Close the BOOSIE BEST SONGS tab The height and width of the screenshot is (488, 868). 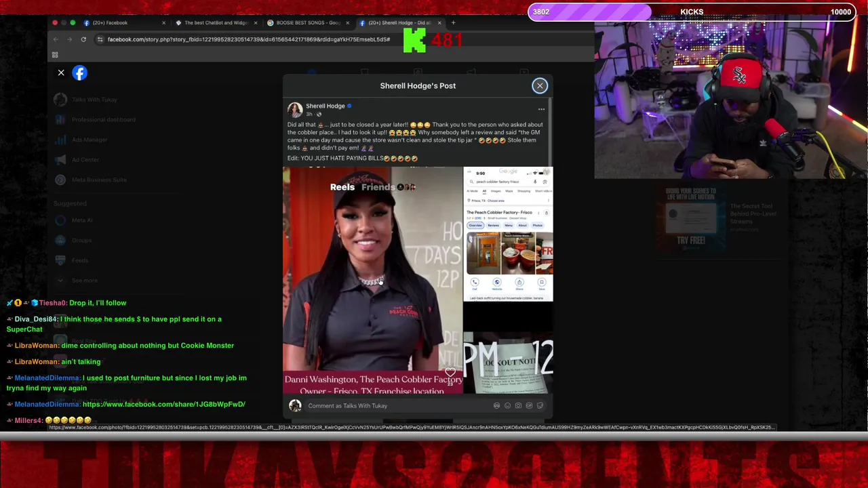pyautogui.click(x=347, y=22)
